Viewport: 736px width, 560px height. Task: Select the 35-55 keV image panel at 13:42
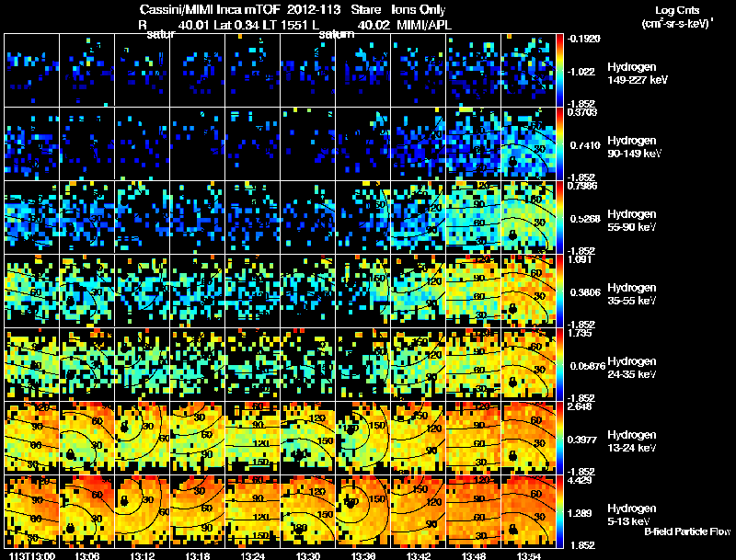coord(419,291)
